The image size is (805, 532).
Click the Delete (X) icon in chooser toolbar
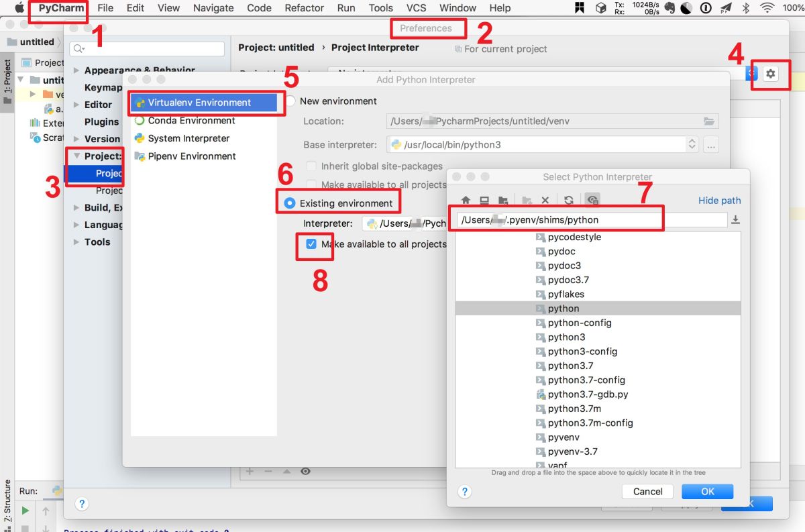[545, 200]
